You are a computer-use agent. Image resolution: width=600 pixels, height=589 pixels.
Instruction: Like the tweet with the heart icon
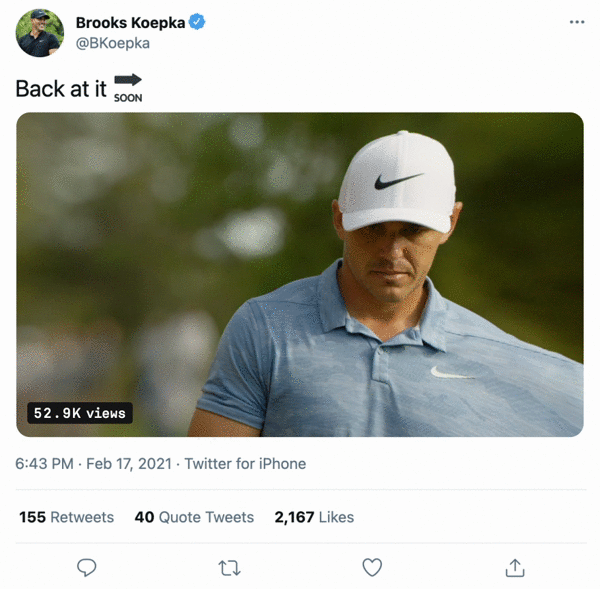(372, 568)
